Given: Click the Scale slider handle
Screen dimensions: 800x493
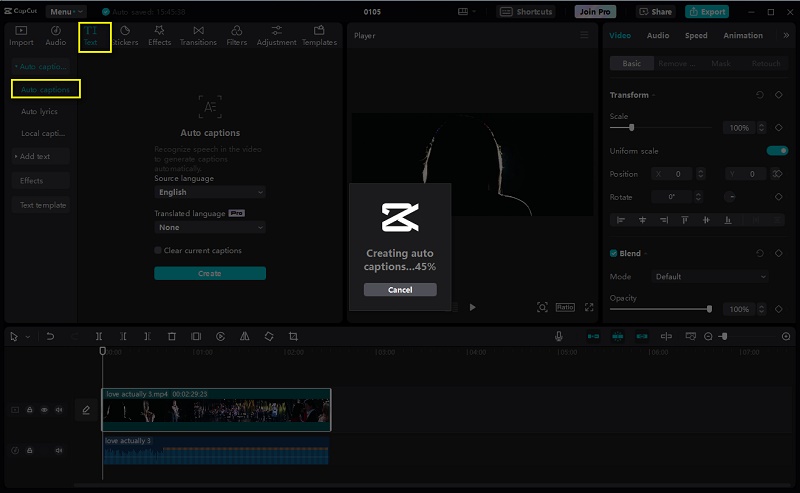Looking at the screenshot, I should [x=632, y=127].
